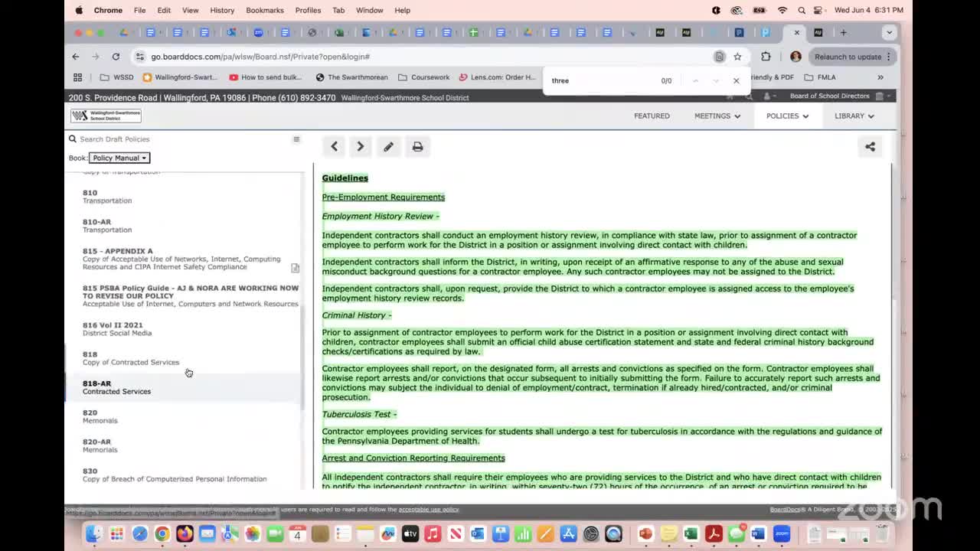The height and width of the screenshot is (551, 980).
Task: Toggle the sidebar list menu icon
Action: (296, 139)
